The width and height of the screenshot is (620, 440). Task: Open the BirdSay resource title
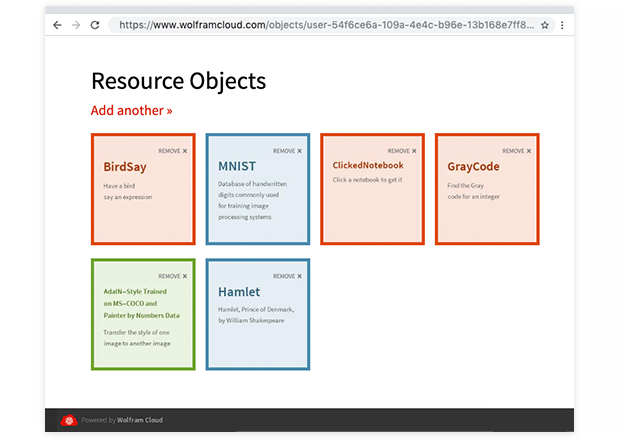(x=125, y=167)
